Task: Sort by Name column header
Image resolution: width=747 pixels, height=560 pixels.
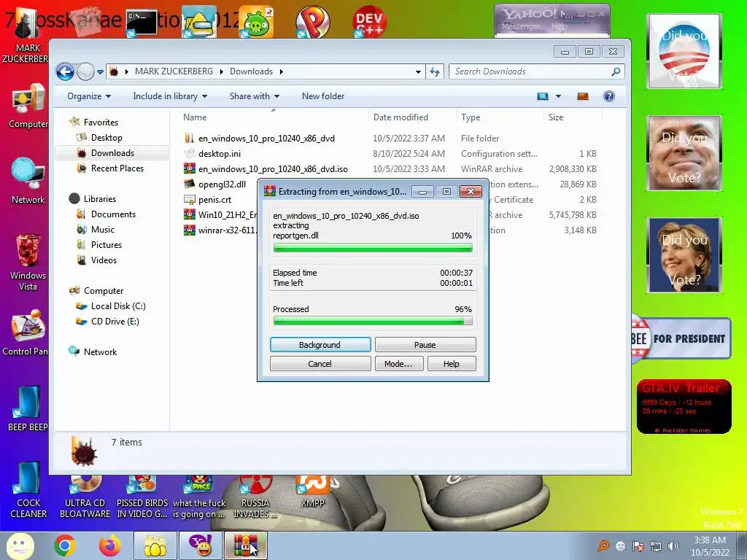Action: [x=273, y=117]
